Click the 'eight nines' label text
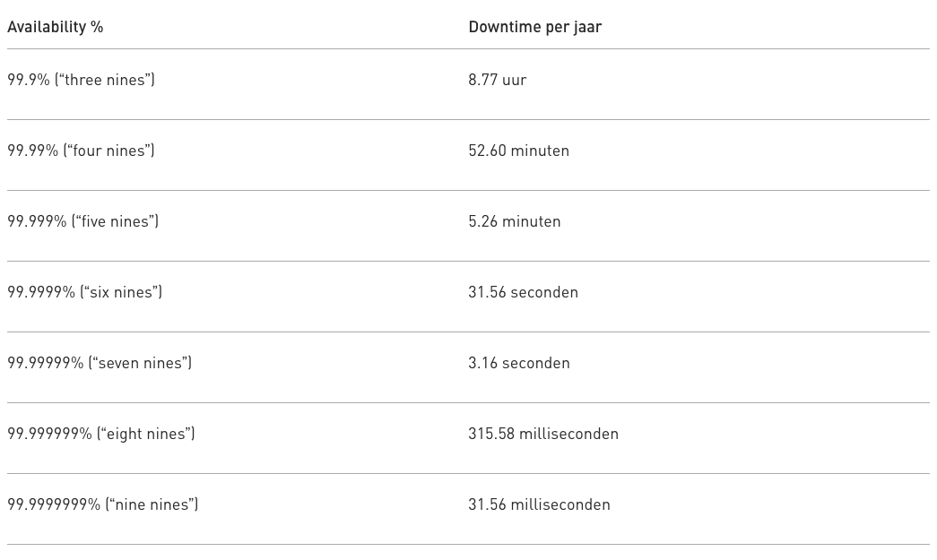 pyautogui.click(x=146, y=434)
